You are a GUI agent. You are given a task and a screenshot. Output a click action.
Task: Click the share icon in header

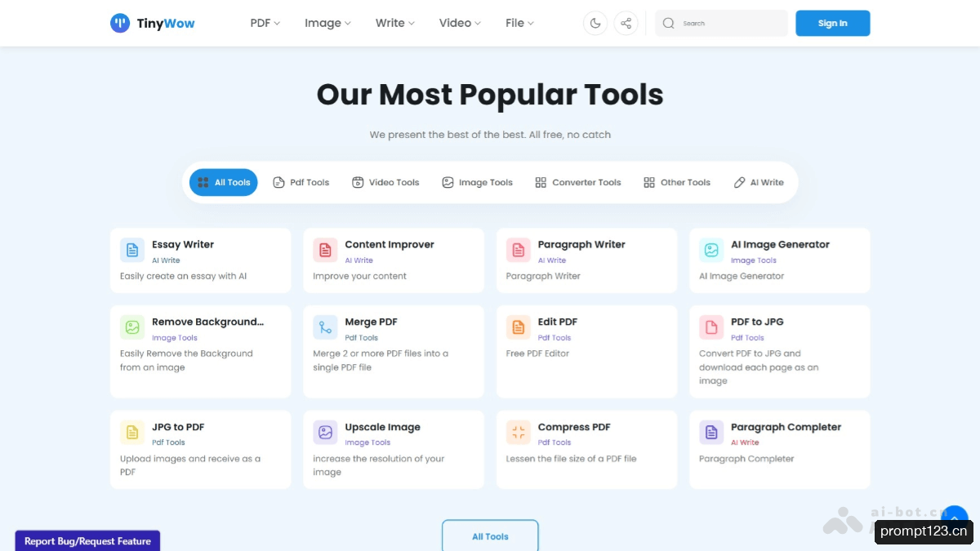[626, 23]
